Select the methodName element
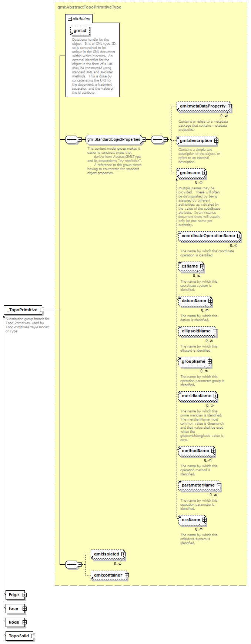 click(x=195, y=451)
